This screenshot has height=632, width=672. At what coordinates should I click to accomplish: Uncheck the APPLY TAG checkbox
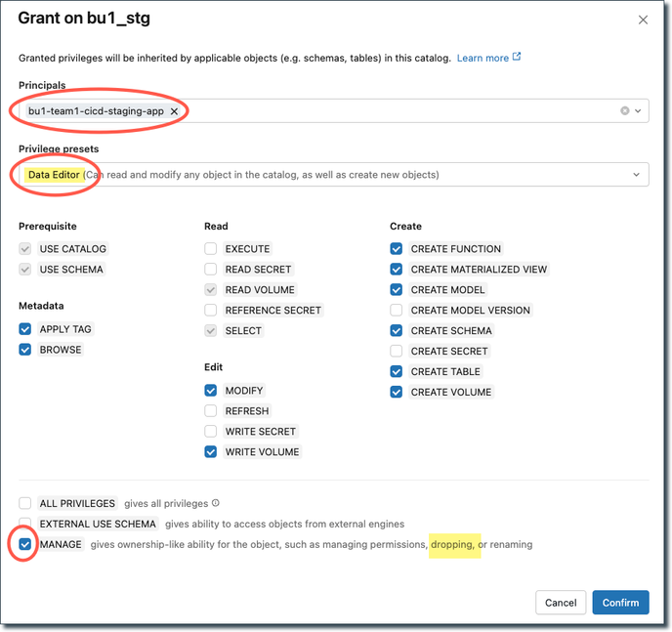(25, 329)
